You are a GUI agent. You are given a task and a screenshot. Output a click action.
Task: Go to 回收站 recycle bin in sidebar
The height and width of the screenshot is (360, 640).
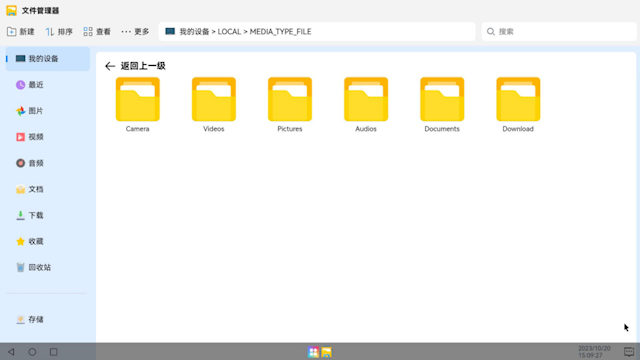click(48, 267)
